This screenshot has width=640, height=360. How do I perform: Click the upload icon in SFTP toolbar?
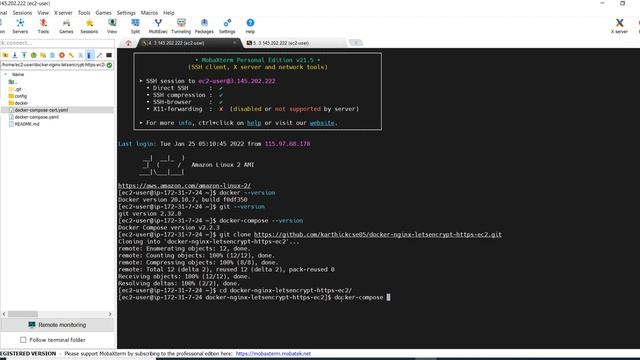pyautogui.click(x=24, y=55)
